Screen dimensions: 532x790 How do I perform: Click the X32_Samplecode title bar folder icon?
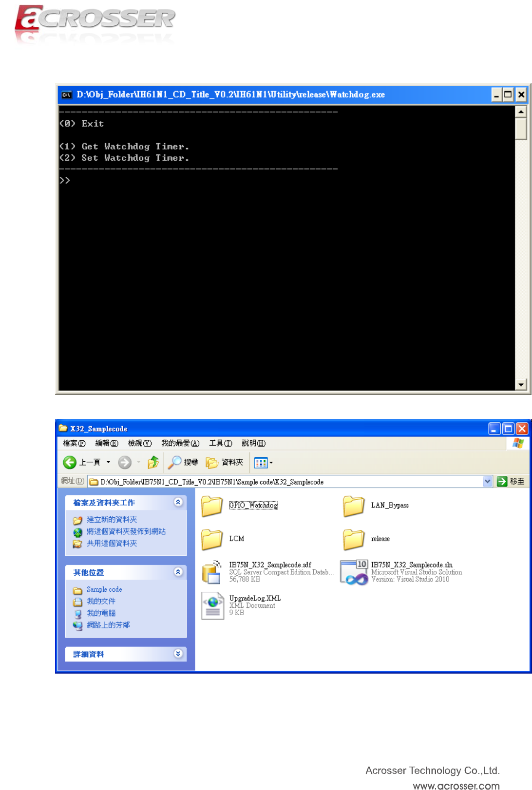click(63, 429)
